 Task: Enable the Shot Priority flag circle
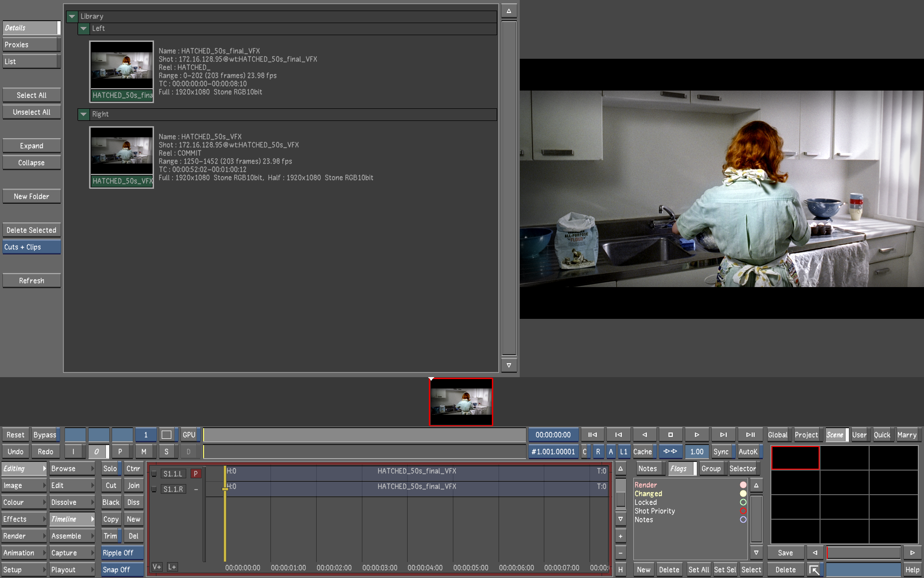click(x=743, y=511)
